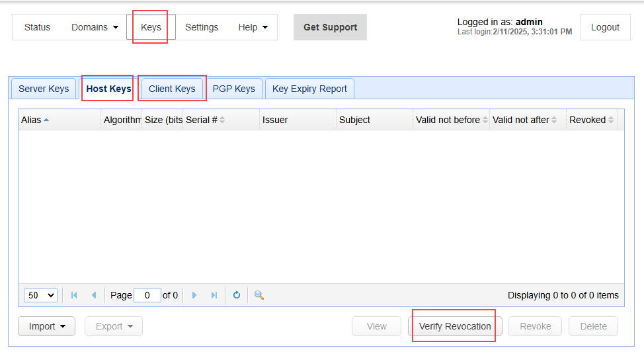The width and height of the screenshot is (644, 354).
Task: Go to next page in pager
Action: point(194,295)
